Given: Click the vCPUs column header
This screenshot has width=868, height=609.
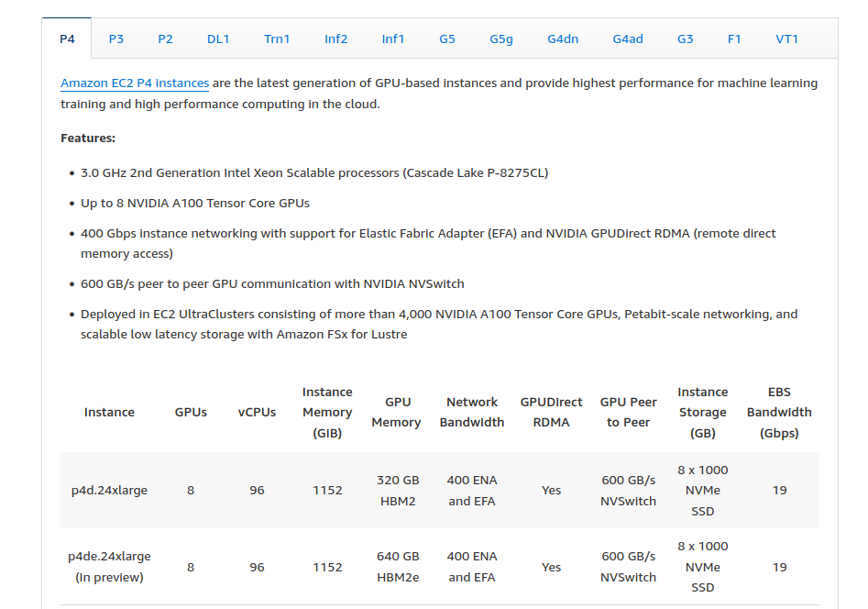Looking at the screenshot, I should click(257, 413).
